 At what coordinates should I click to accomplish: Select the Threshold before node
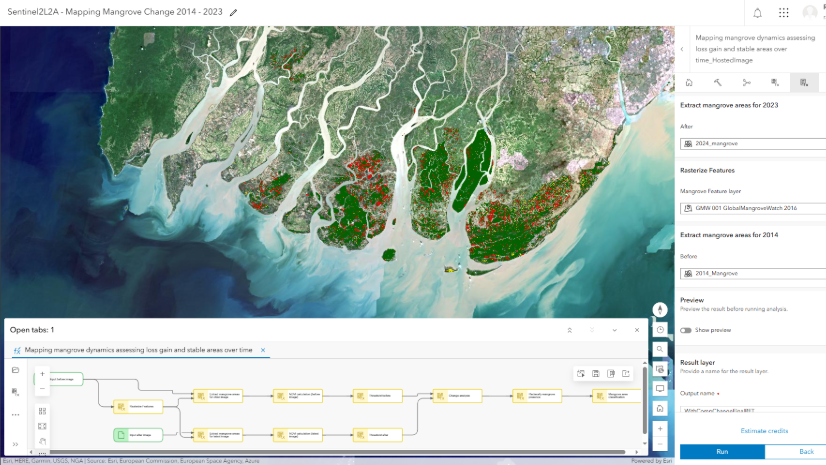click(378, 395)
